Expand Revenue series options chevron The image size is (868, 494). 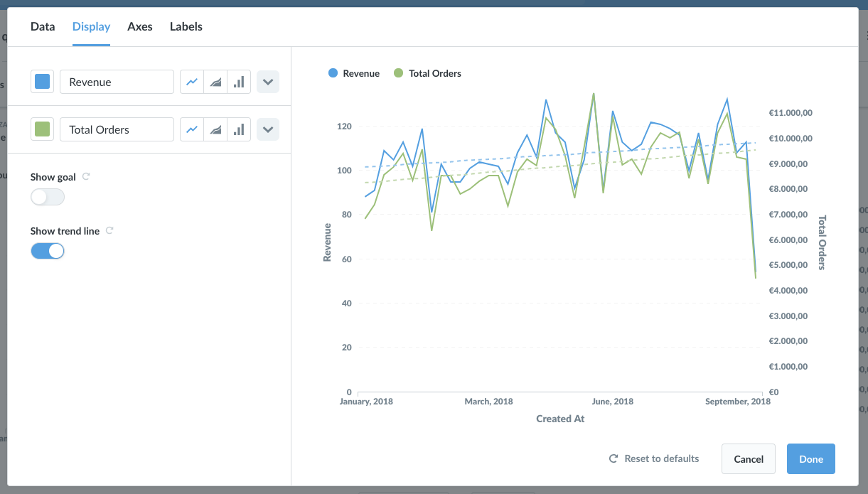coord(268,82)
